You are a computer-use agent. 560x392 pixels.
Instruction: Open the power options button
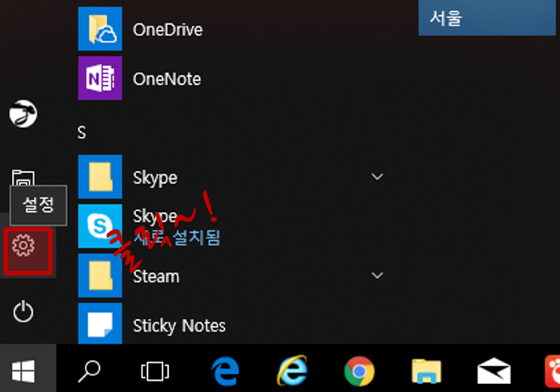(x=23, y=312)
